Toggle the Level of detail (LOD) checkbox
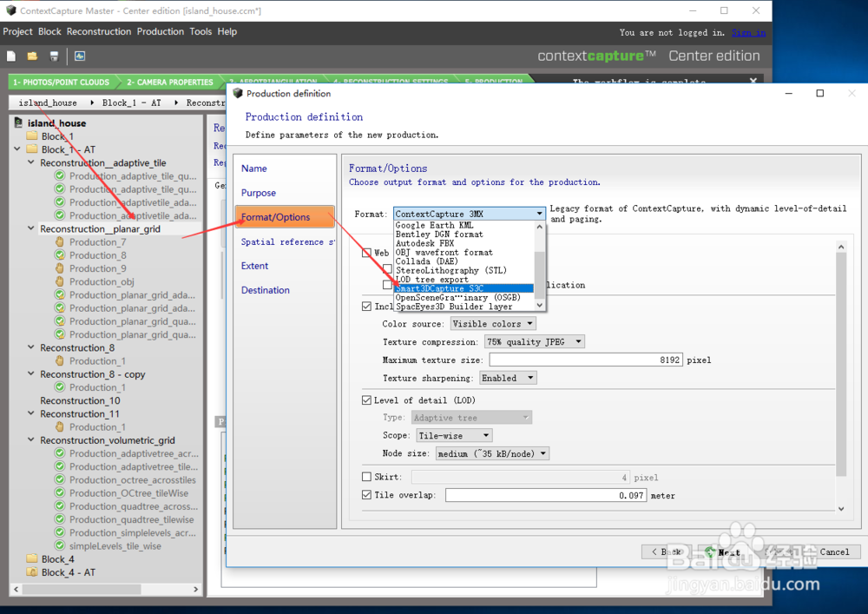This screenshot has width=868, height=614. click(366, 399)
